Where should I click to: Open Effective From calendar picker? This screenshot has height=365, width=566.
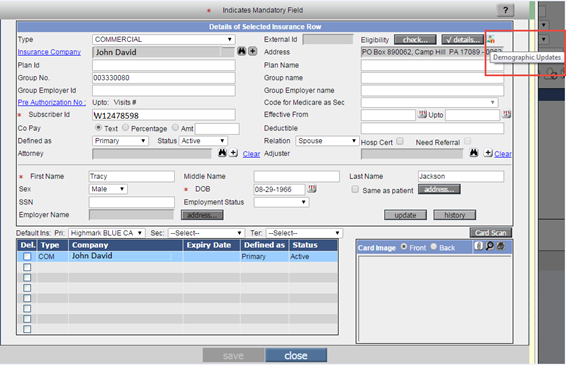click(422, 114)
